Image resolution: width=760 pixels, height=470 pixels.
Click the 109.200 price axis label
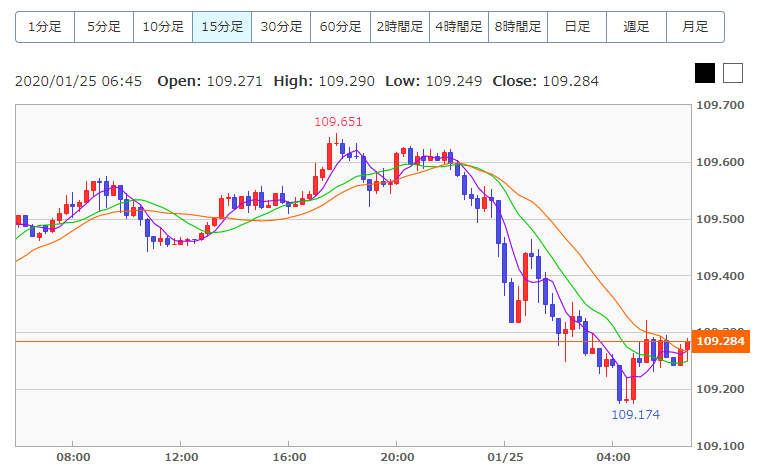point(720,389)
